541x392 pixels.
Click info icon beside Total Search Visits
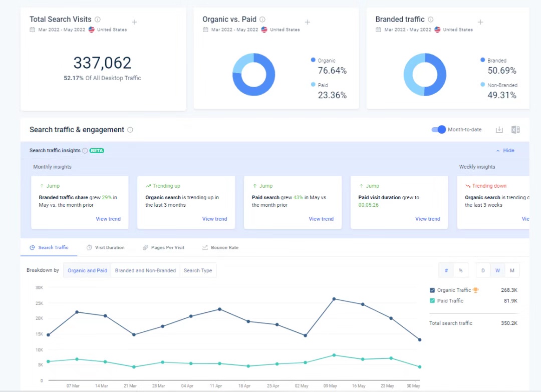(x=98, y=20)
